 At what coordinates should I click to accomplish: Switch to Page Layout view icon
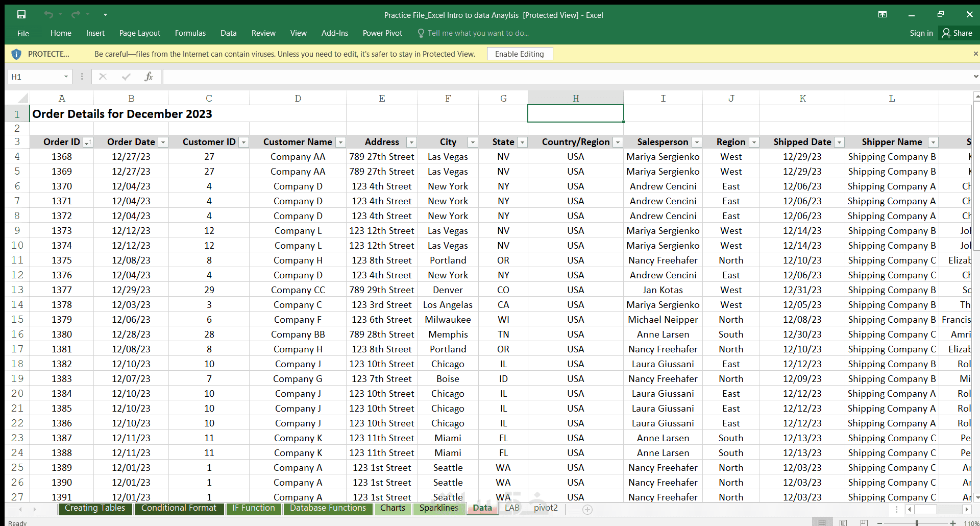843,522
